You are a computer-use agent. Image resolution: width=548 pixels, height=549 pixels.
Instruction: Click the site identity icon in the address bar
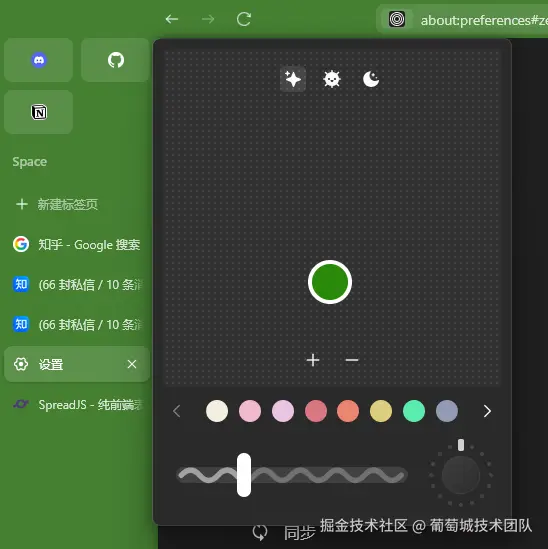point(397,19)
